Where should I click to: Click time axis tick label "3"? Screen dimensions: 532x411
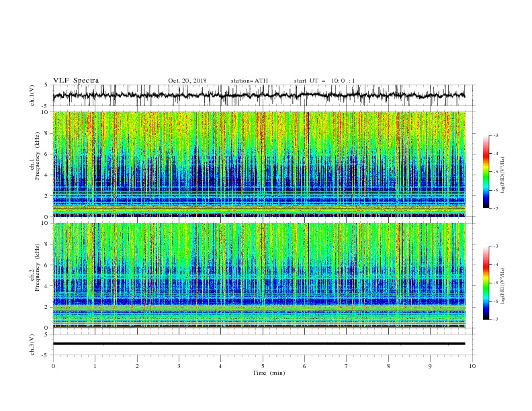point(179,366)
